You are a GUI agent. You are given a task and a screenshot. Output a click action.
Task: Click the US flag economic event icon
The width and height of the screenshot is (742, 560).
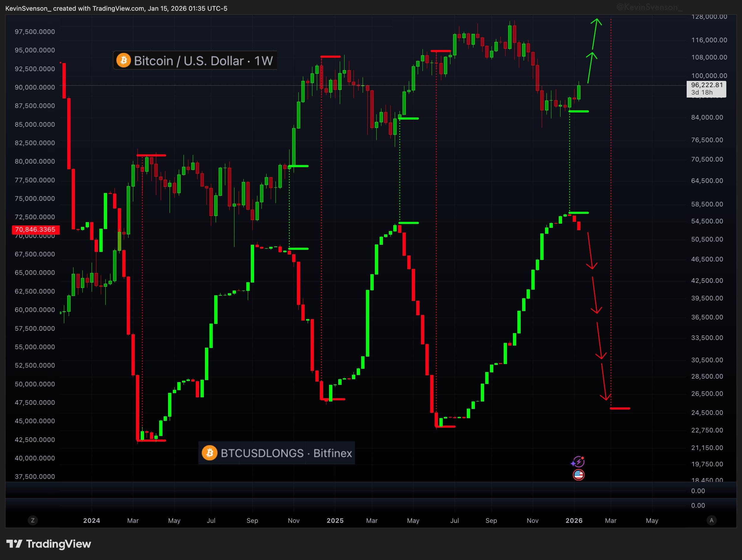[578, 474]
